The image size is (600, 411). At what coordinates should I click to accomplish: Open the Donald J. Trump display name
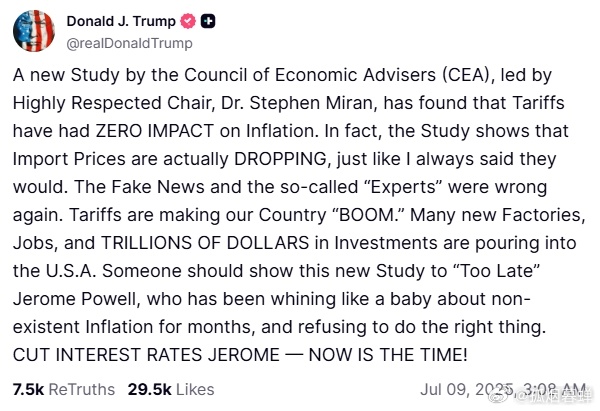[121, 21]
